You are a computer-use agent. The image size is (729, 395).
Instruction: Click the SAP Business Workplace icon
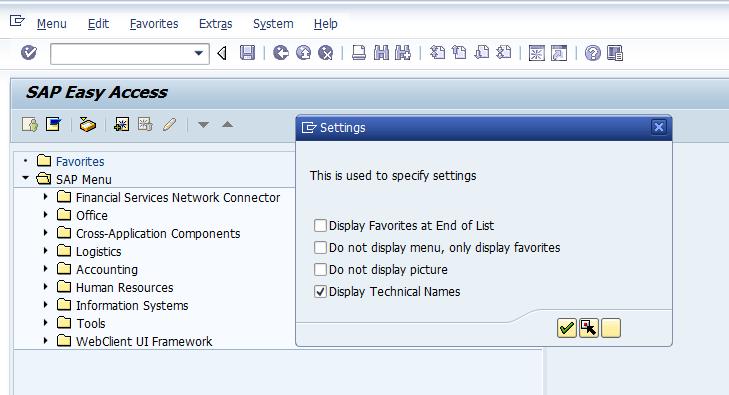coord(87,125)
